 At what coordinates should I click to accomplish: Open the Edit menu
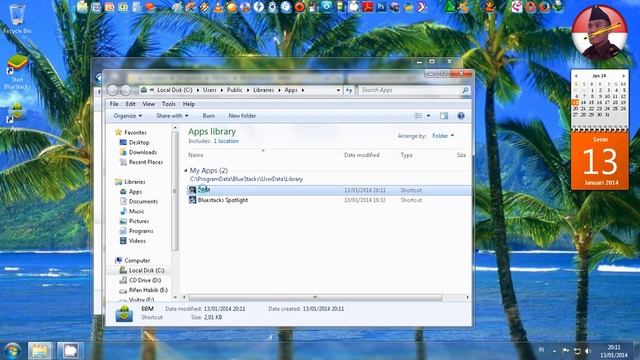[x=131, y=104]
